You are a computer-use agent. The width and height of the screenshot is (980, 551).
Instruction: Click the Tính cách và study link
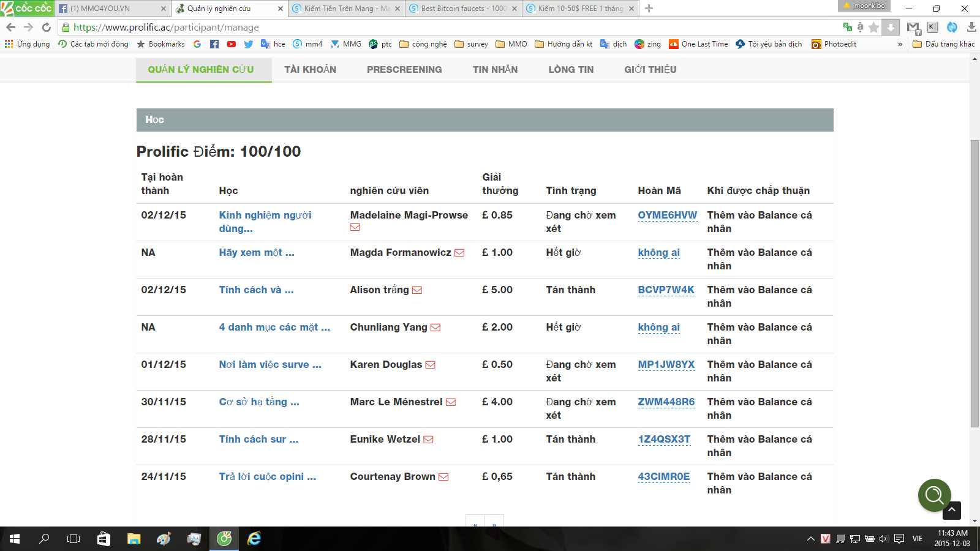click(256, 290)
